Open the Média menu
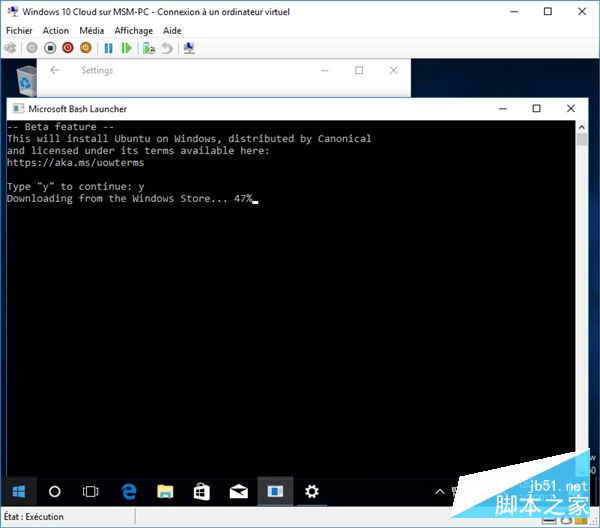Screen dimensions: 600x528 (91, 31)
